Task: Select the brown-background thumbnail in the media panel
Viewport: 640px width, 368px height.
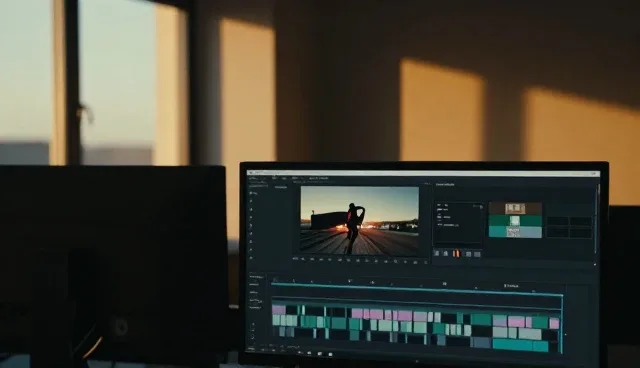Action: tap(515, 208)
